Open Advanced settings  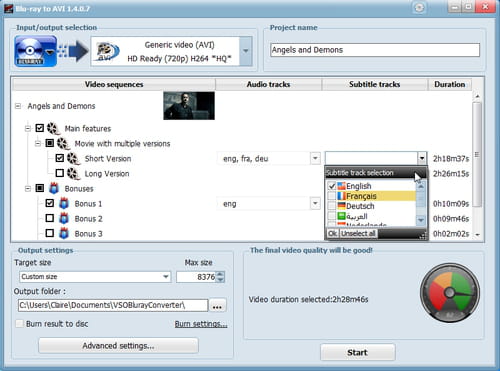118,346
